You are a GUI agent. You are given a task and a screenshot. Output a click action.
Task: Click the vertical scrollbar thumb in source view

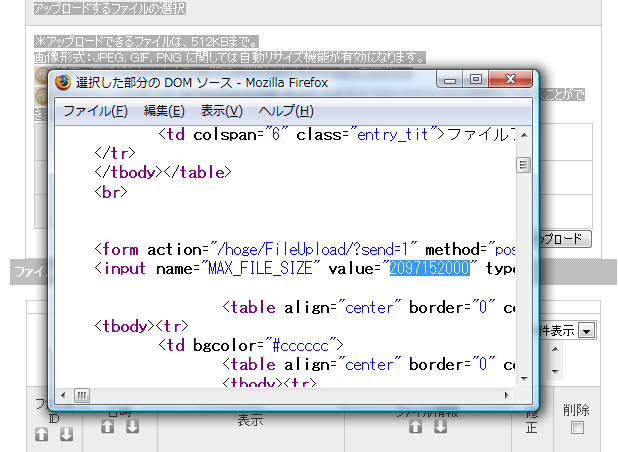[523, 165]
